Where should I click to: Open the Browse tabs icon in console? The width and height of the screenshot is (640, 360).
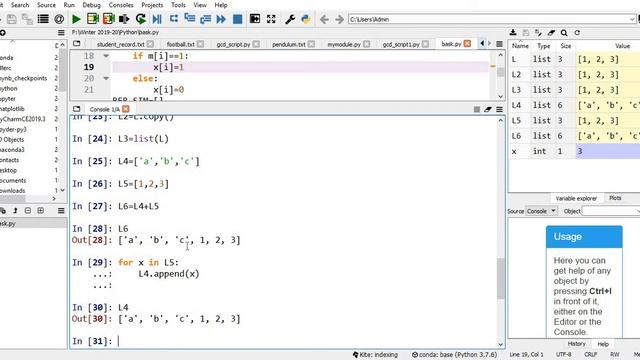point(76,109)
